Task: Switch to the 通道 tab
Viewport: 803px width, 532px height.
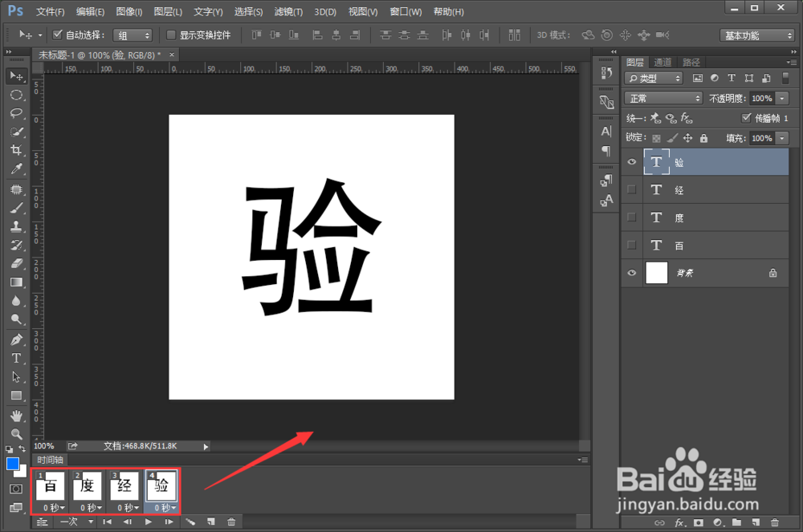Action: tap(662, 61)
